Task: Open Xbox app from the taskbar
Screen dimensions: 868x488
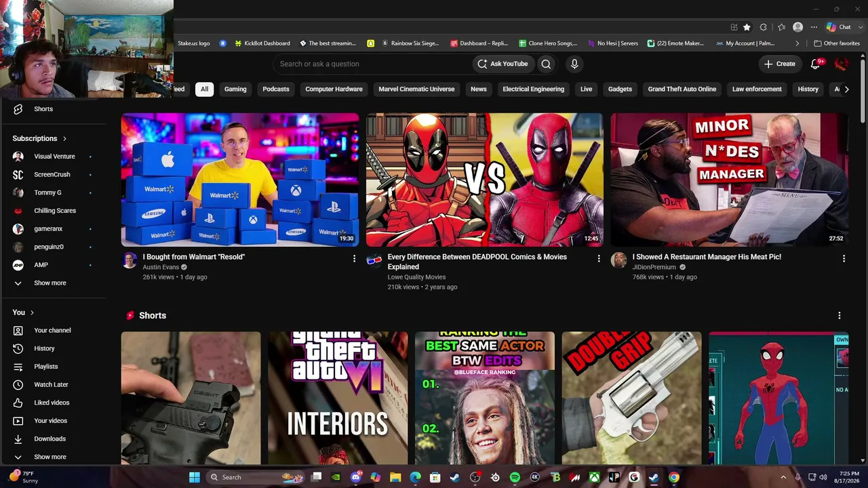Action: tap(594, 477)
